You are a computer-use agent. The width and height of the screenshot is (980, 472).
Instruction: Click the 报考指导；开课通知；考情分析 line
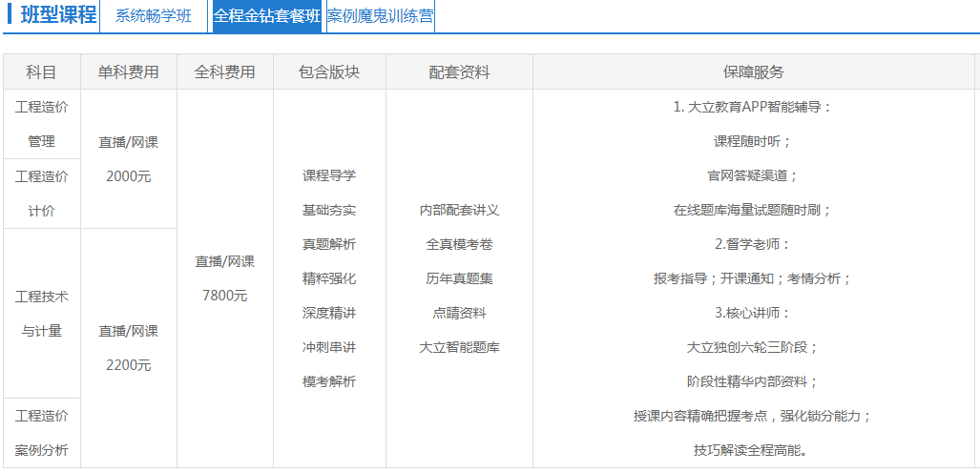(x=753, y=279)
